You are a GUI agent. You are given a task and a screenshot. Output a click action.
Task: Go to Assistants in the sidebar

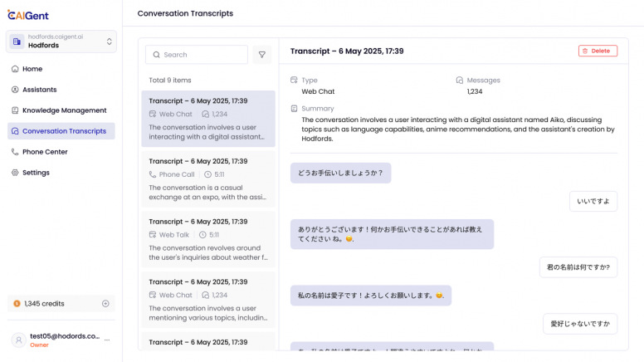pos(40,90)
